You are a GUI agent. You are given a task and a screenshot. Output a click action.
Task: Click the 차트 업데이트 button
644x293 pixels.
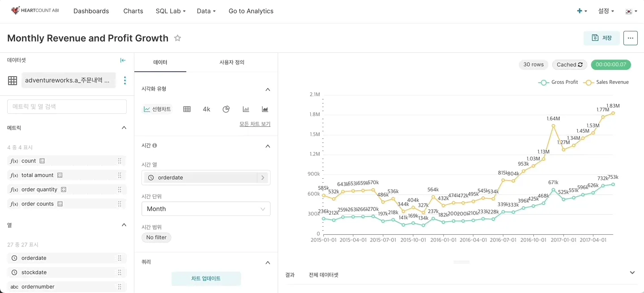(206, 278)
